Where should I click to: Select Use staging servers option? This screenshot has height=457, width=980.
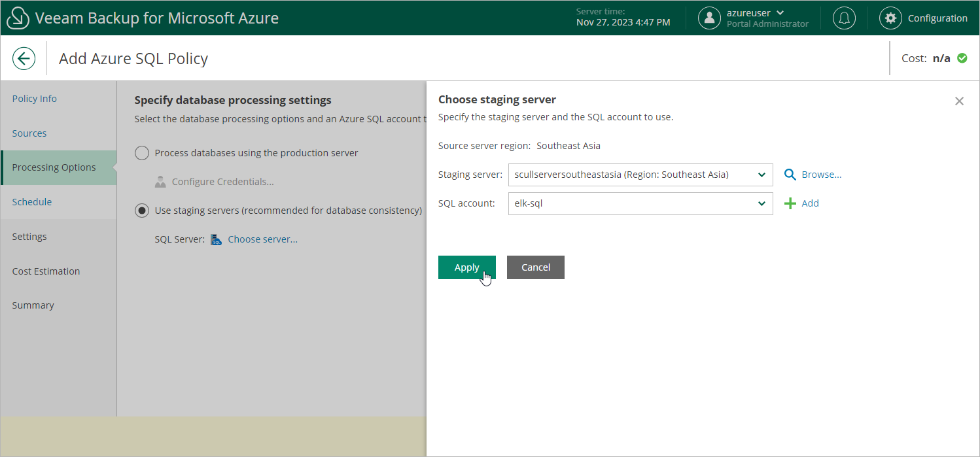[141, 211]
